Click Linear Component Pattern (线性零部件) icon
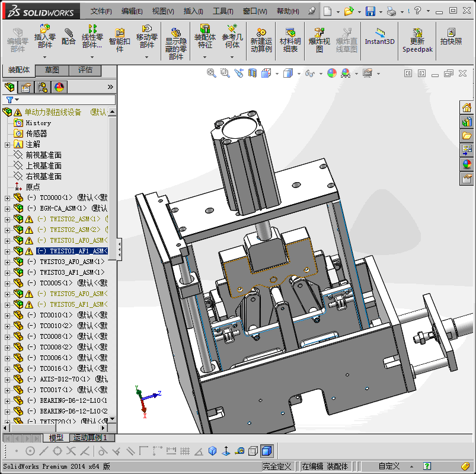The image size is (476, 474). [92, 36]
